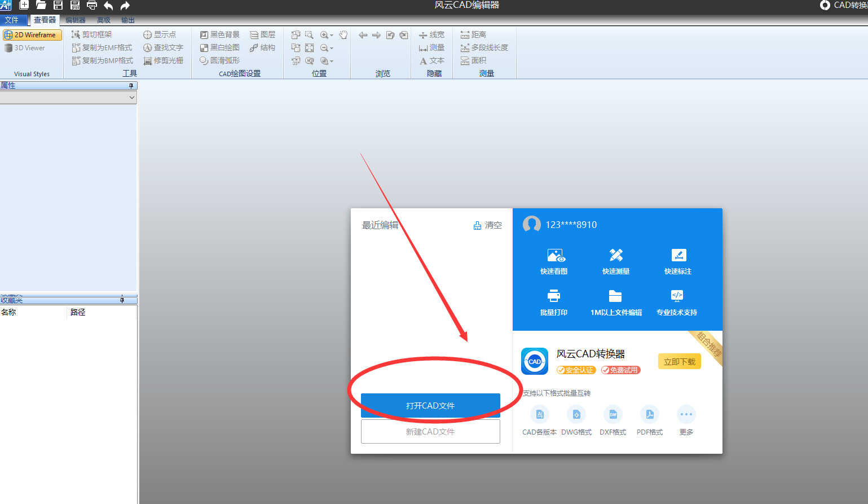Open 快速标注 in the blue panel
This screenshot has width=868, height=504.
pyautogui.click(x=678, y=261)
